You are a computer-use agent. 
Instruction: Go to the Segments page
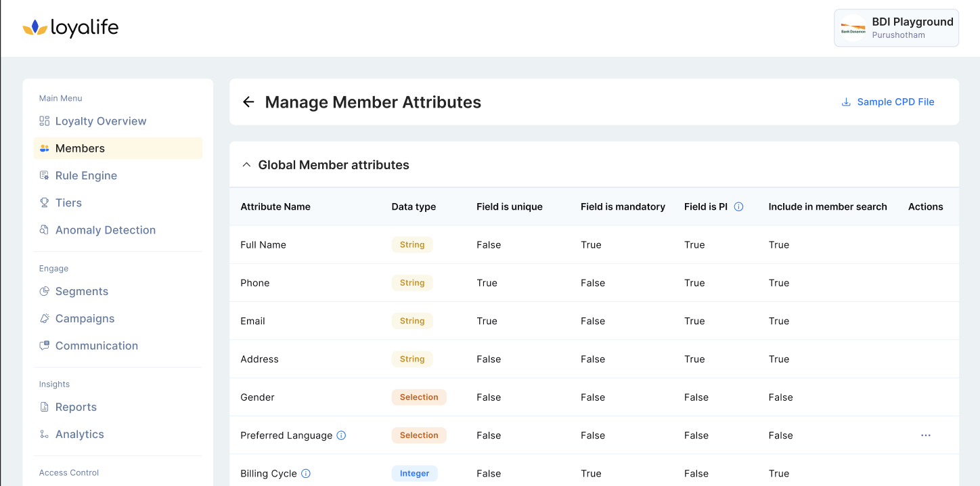(81, 291)
